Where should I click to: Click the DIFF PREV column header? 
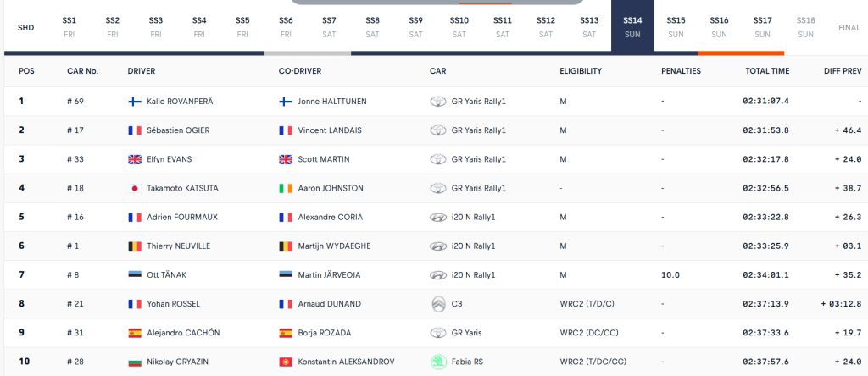842,71
